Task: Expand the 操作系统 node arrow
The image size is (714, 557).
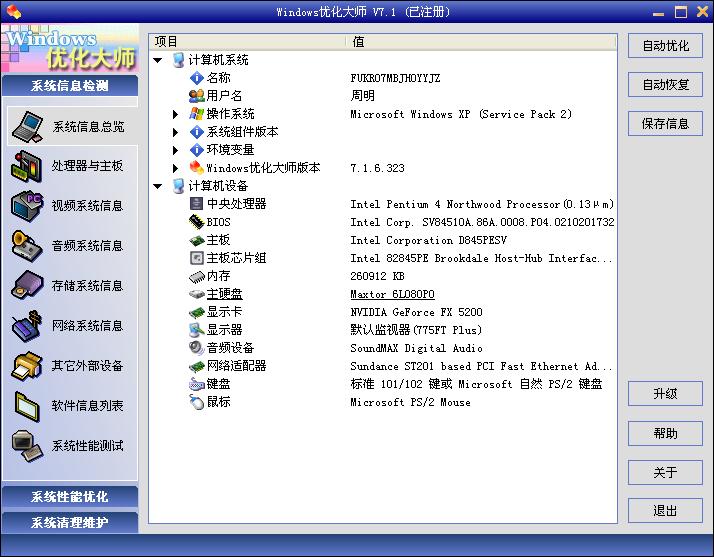Action: point(175,114)
